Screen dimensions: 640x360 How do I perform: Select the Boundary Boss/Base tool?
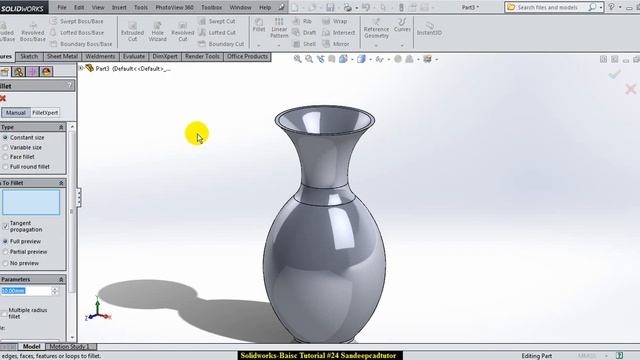click(x=81, y=44)
